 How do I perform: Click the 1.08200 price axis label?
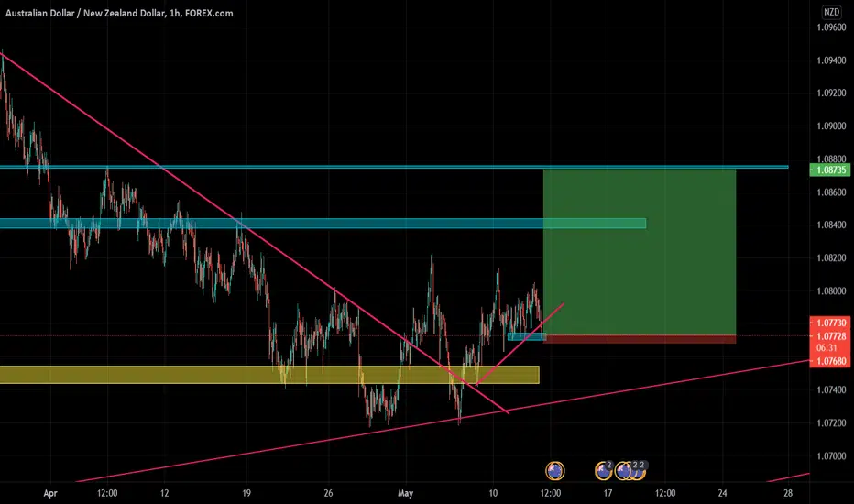[x=831, y=257]
